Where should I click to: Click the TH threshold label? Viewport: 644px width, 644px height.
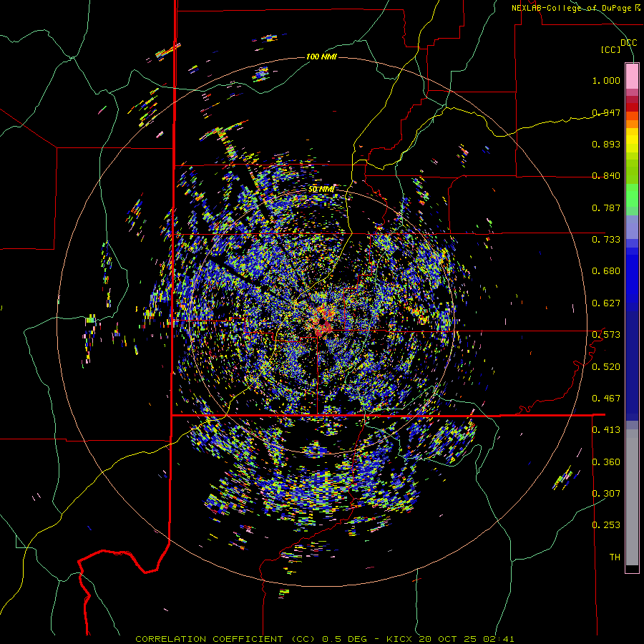(x=615, y=557)
